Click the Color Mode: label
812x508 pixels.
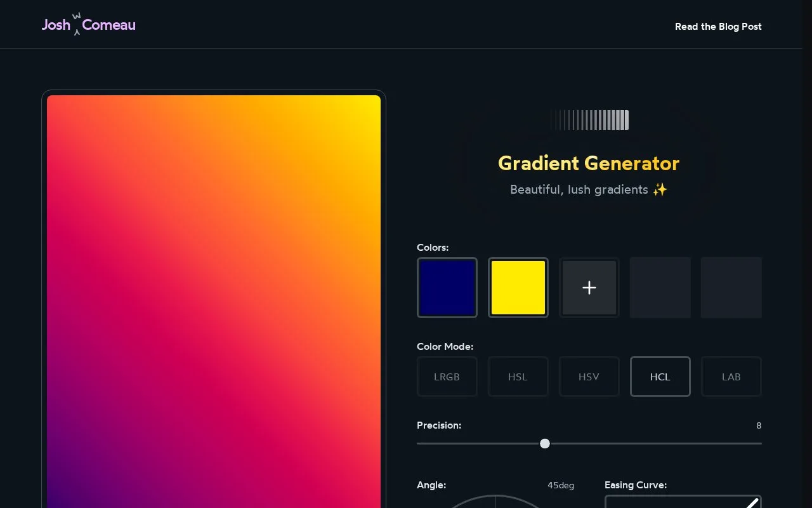(x=445, y=347)
